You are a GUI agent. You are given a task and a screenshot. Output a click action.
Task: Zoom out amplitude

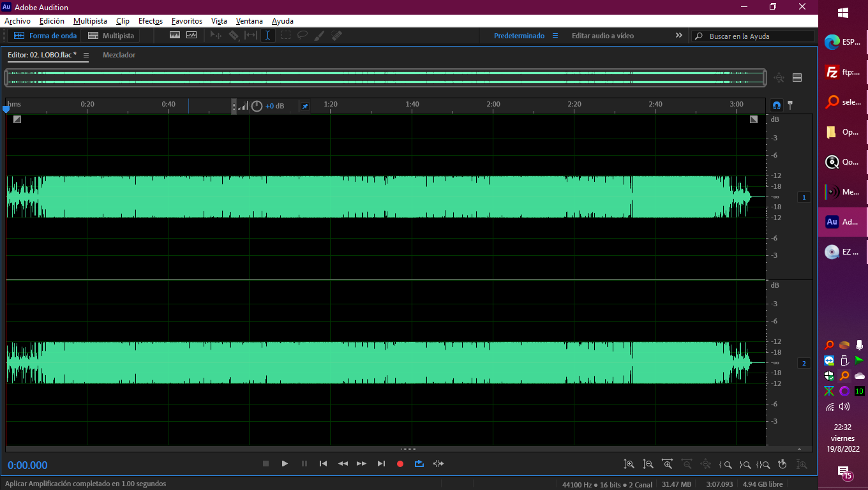(648, 464)
